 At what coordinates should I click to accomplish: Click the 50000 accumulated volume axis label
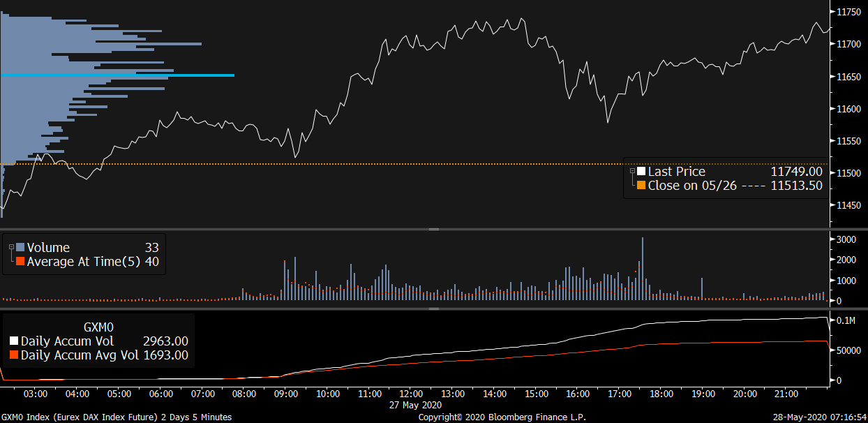(x=848, y=351)
